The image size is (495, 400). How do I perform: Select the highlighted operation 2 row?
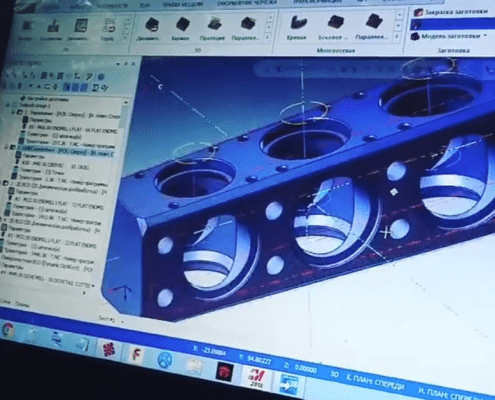tap(65, 150)
